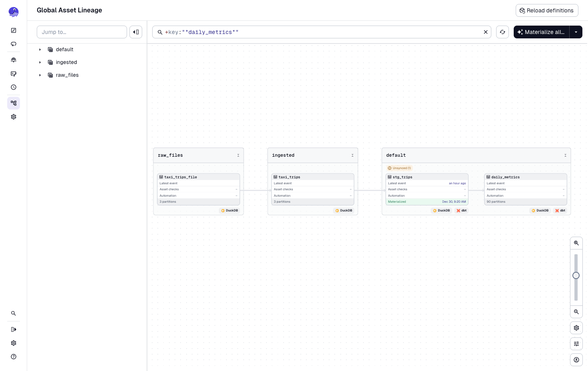
Task: Collapse the left asset group panel
Action: click(136, 32)
